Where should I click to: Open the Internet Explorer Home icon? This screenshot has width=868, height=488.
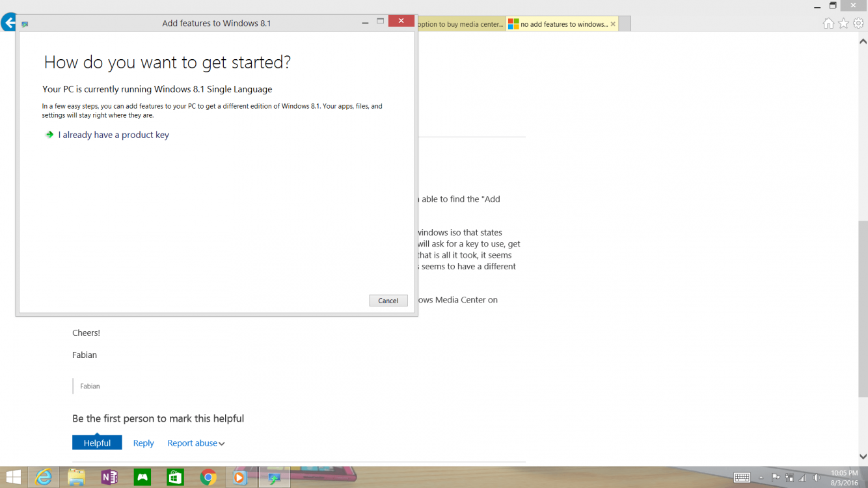point(828,23)
